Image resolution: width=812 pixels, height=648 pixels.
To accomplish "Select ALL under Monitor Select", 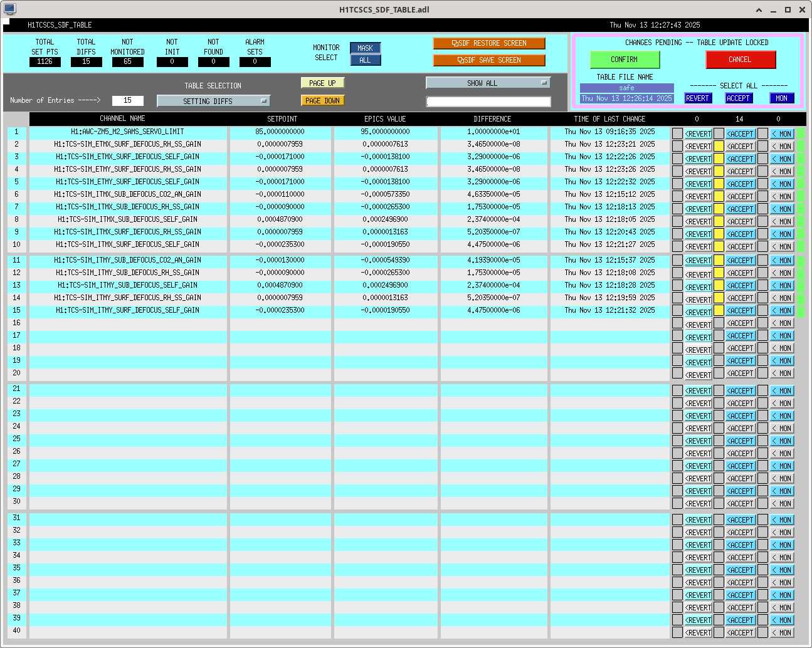I will coord(365,60).
